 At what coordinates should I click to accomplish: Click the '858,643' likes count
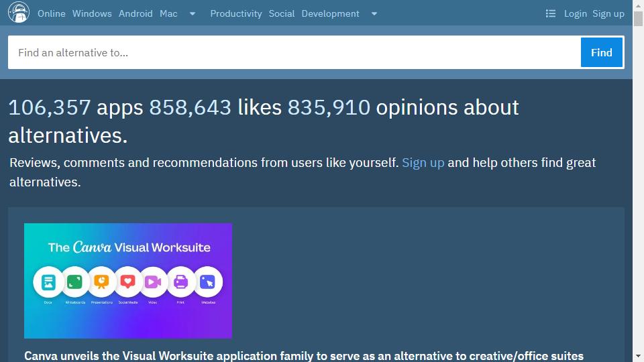(190, 107)
